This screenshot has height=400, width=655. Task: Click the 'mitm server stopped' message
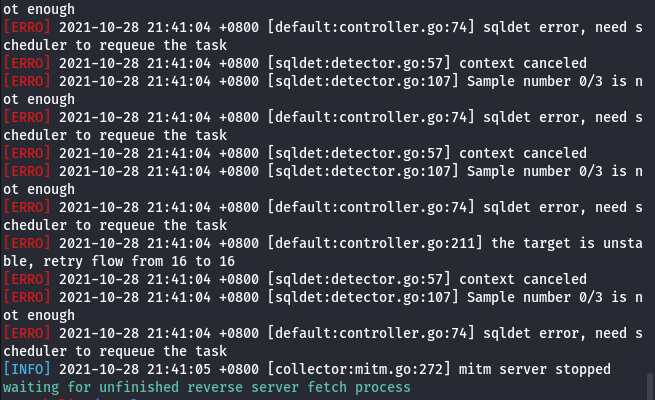535,369
